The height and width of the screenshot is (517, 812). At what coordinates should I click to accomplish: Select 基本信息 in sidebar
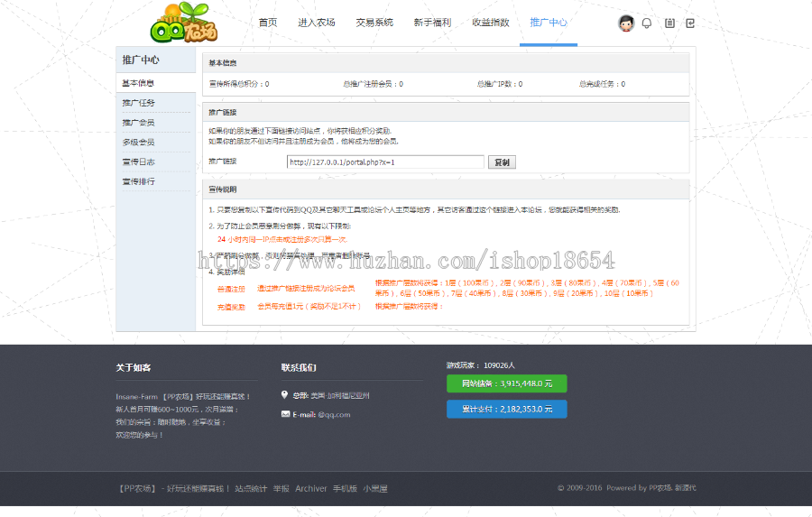coord(156,83)
